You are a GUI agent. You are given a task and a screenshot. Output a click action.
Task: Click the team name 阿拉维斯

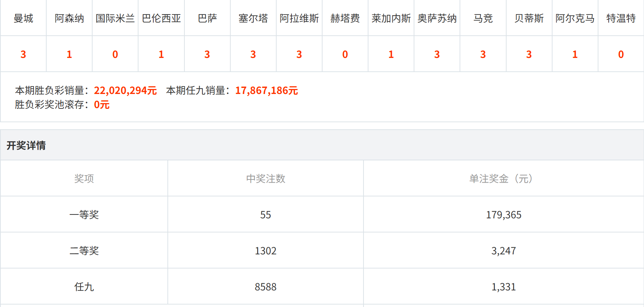(299, 18)
